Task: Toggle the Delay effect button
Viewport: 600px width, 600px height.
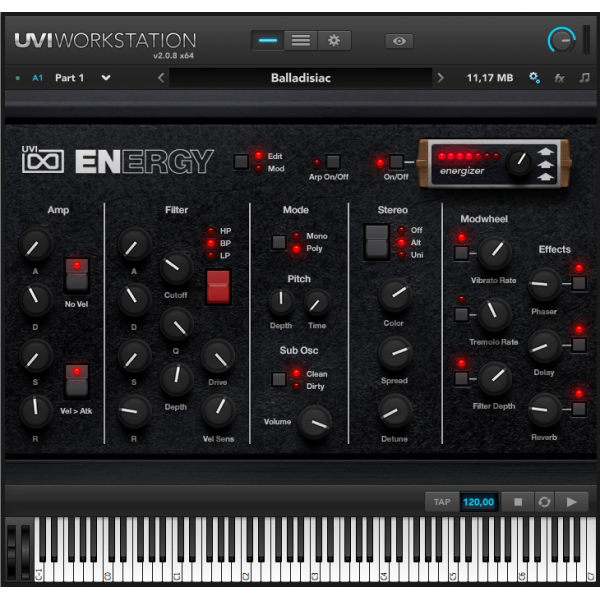Action: (x=579, y=345)
